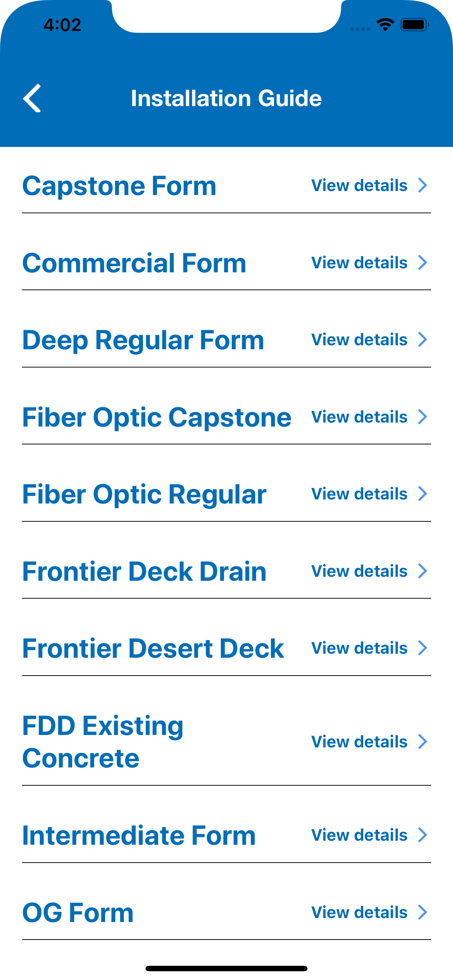Viewport: 453px width, 980px height.
Task: Tap chevron in Fiber Optic Regular row
Action: click(423, 494)
